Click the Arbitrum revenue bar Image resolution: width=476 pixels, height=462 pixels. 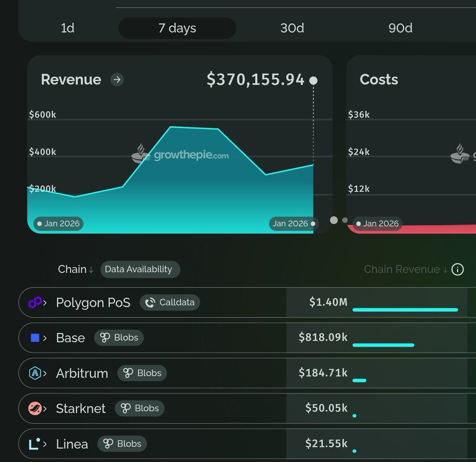[x=359, y=380]
